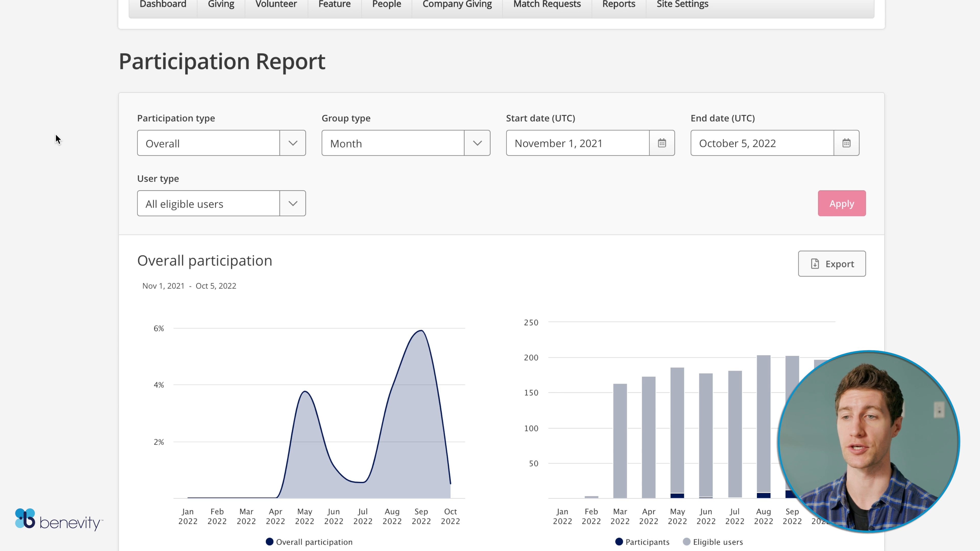Click the Aug 2022 eligible users bar

tap(764, 424)
